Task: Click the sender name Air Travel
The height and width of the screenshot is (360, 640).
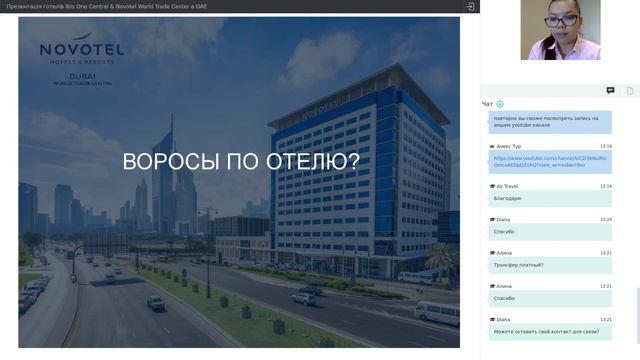Action: [507, 186]
